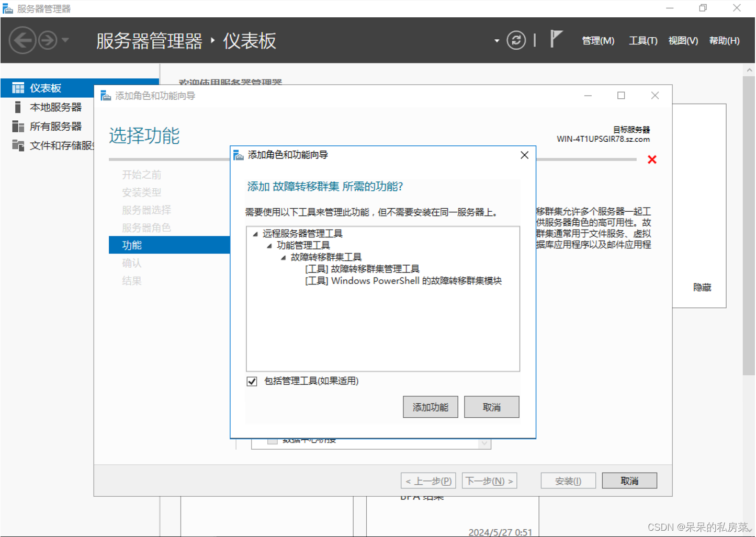Collapse the 功能管理工具 tree node

point(269,246)
